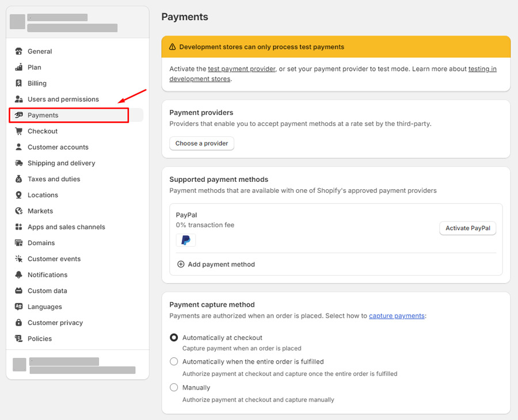Screen dimensions: 518x420
Task: Select Automatically at checkout capture option
Action: [x=174, y=338]
